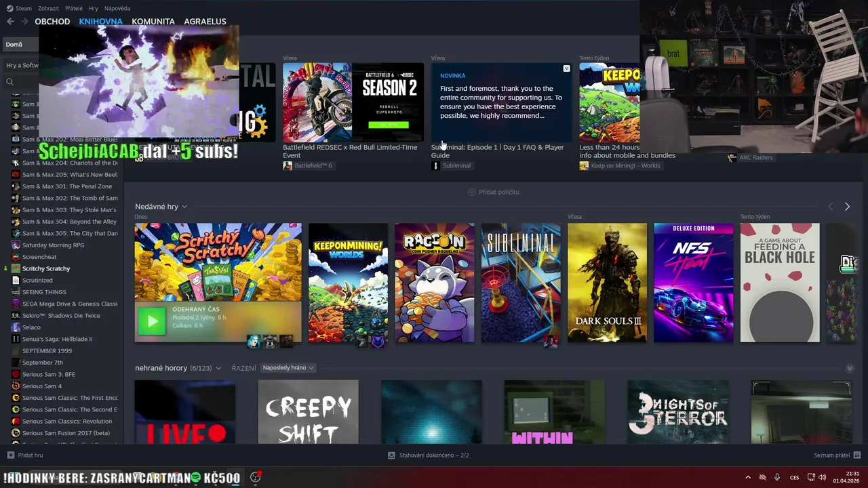Open the Keep on Mining! Worlds cover
Screen dimensions: 868x488
[x=348, y=283]
